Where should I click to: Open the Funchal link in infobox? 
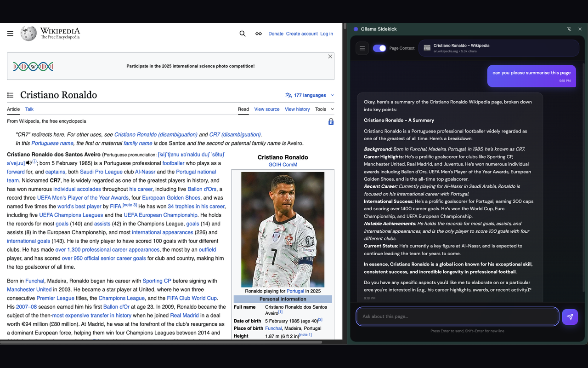tap(273, 328)
